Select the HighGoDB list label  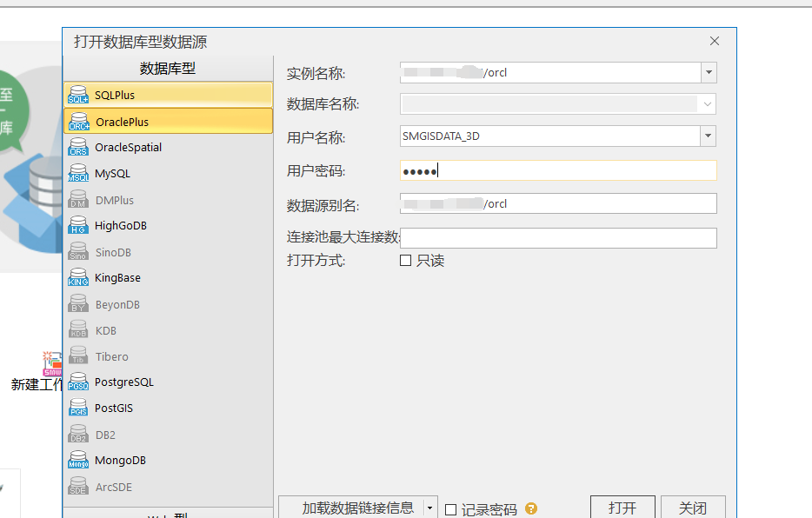[x=121, y=226]
